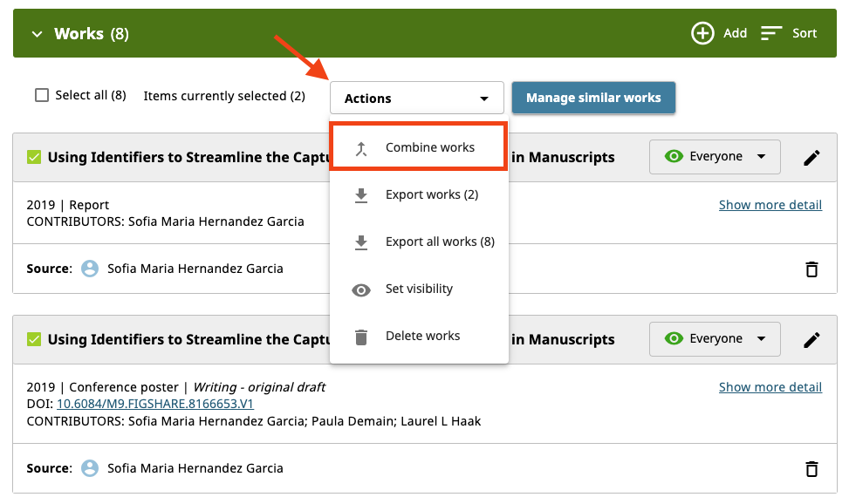Click source user avatar in Report work
Image resolution: width=849 pixels, height=504 pixels.
coord(90,269)
